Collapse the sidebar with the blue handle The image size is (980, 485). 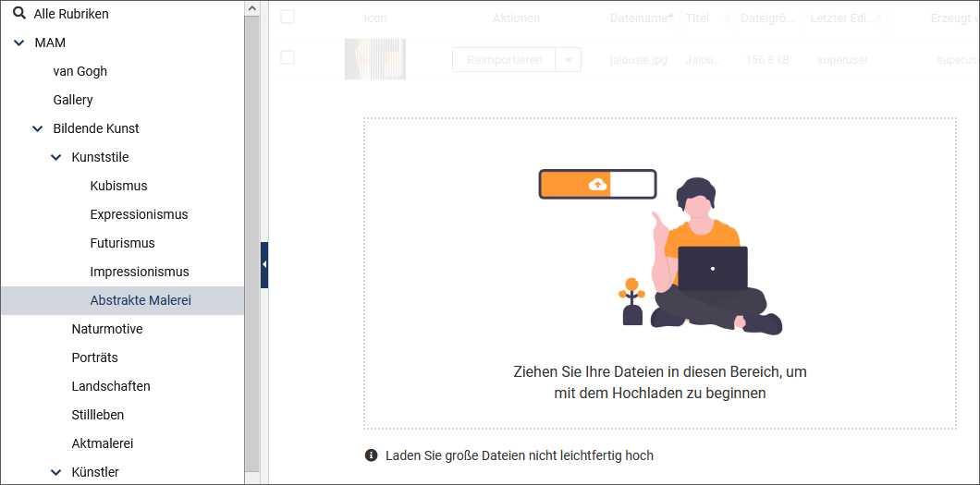264,264
